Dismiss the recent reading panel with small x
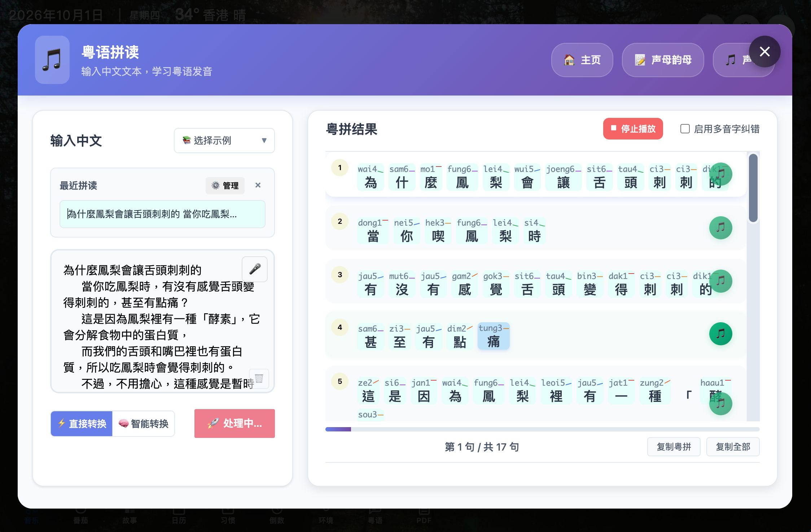Screen dimensions: 811x532 (258, 185)
